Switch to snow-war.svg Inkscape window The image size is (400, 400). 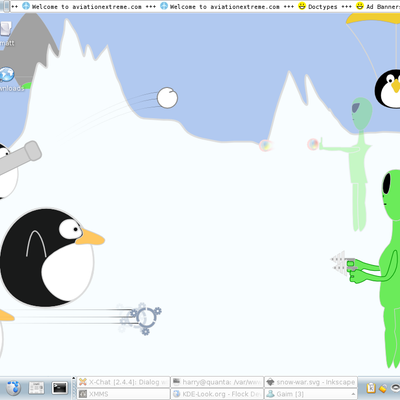pos(311,382)
